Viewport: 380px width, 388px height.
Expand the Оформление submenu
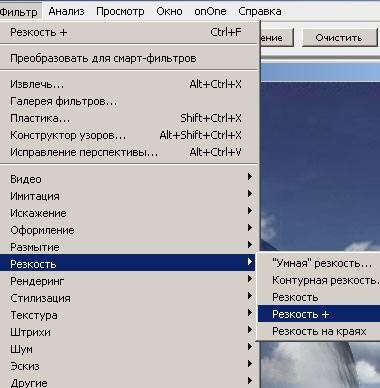129,230
